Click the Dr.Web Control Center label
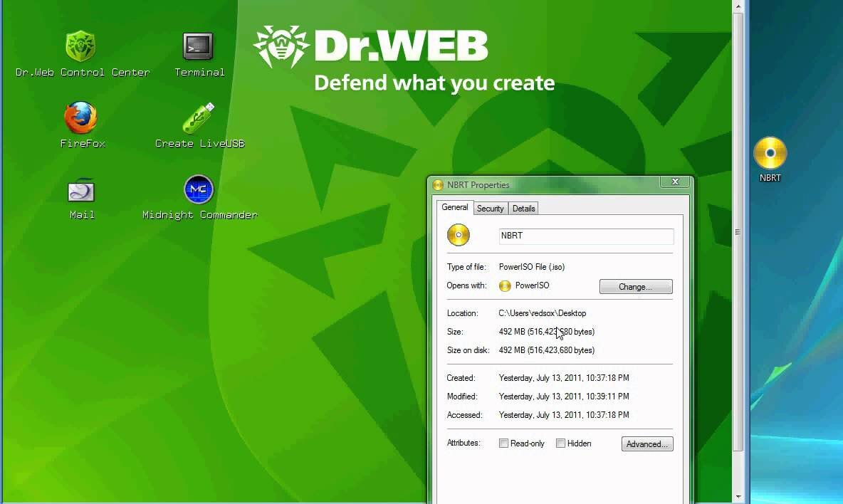The image size is (843, 504). tap(83, 72)
